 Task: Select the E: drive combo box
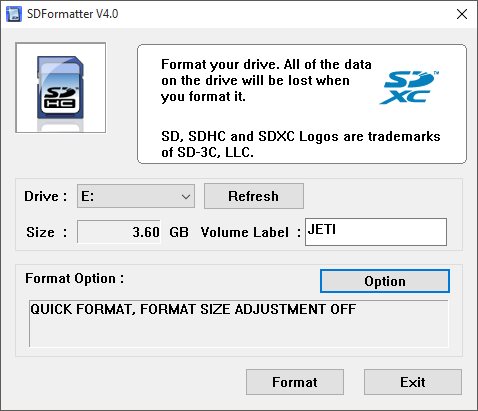tap(136, 196)
